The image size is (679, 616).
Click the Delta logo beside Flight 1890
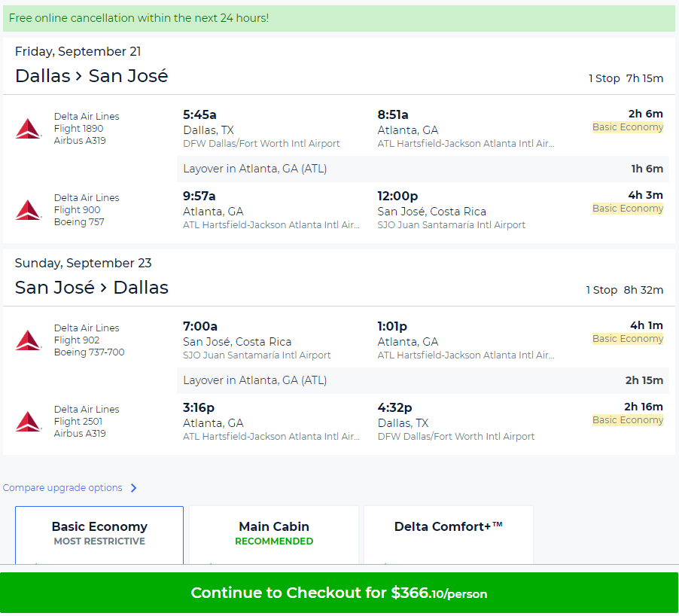[28, 127]
